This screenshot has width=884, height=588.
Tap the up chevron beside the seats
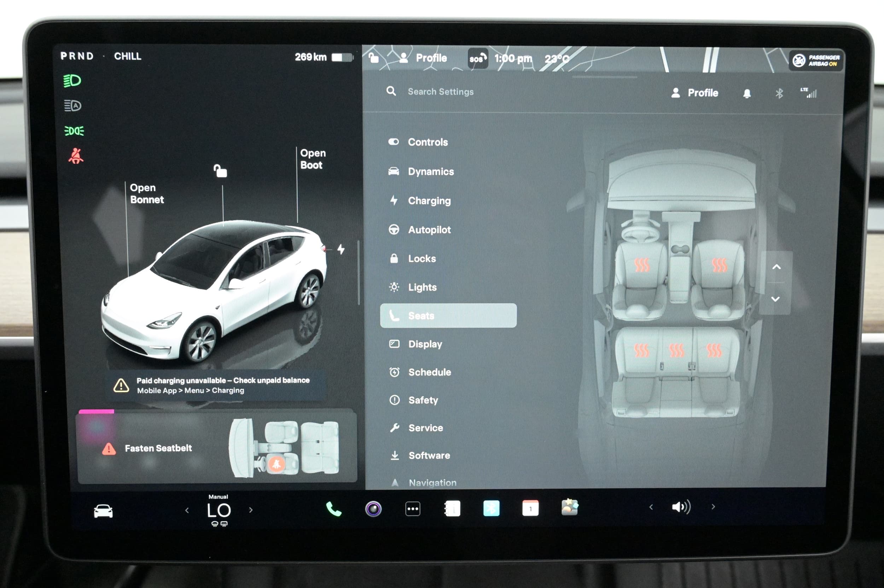pyautogui.click(x=776, y=267)
